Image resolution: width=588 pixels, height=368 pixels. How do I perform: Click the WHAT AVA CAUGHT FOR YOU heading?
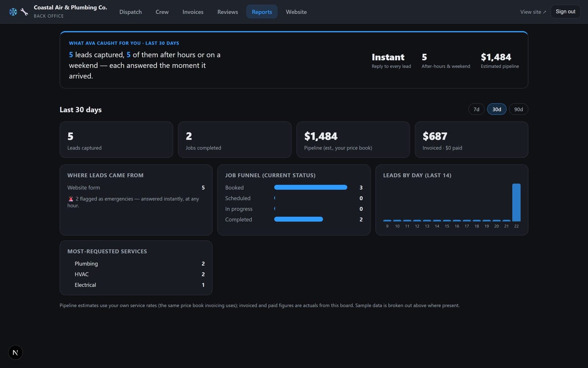(124, 43)
